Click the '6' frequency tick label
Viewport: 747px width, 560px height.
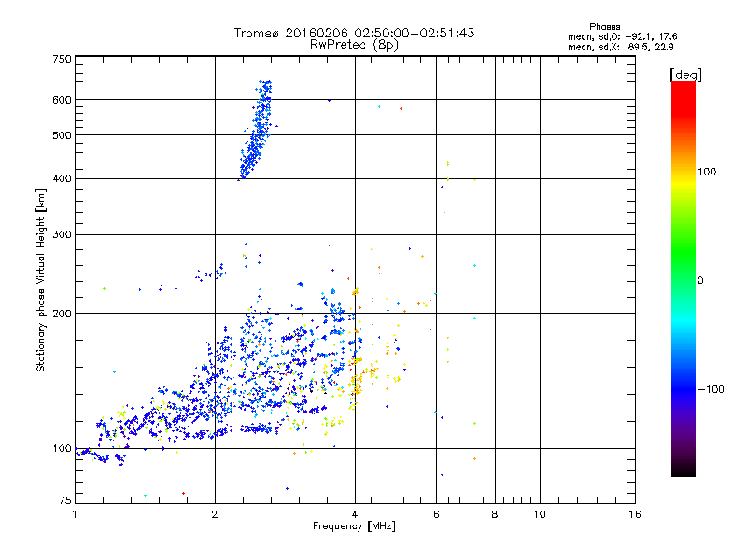[x=436, y=514]
